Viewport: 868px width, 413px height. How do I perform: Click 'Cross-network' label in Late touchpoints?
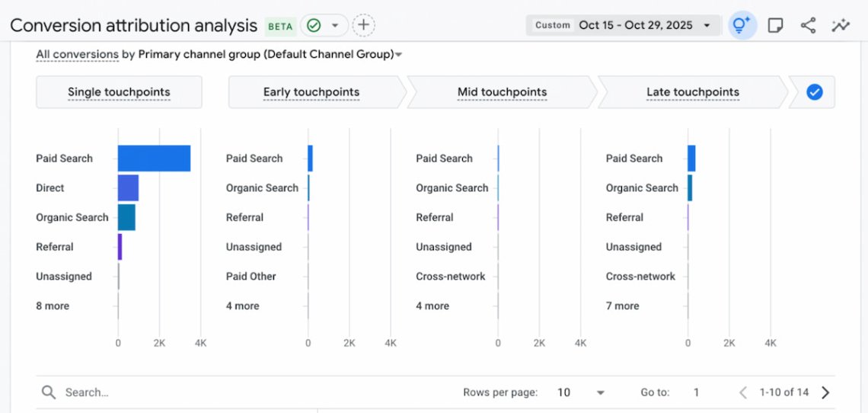pyautogui.click(x=640, y=277)
